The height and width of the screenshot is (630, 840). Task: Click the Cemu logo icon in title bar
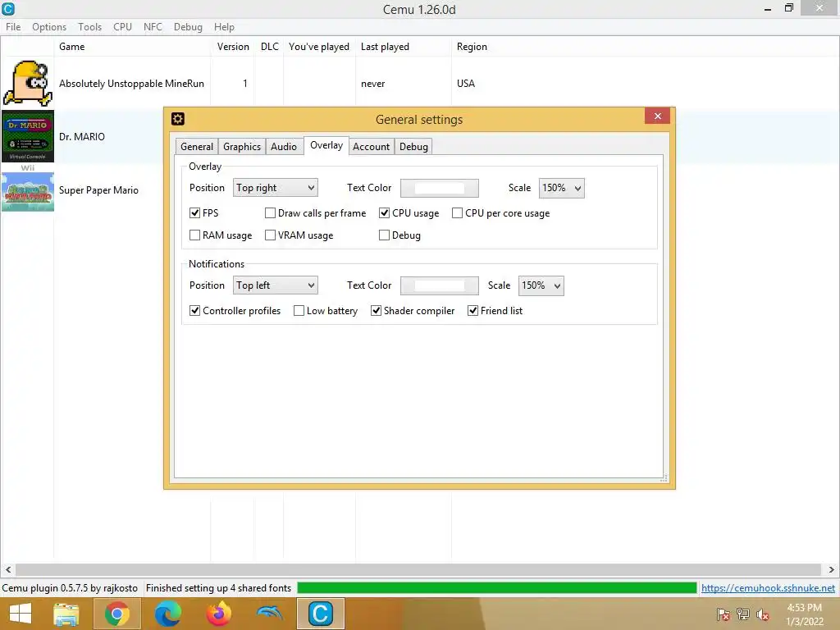click(x=8, y=8)
